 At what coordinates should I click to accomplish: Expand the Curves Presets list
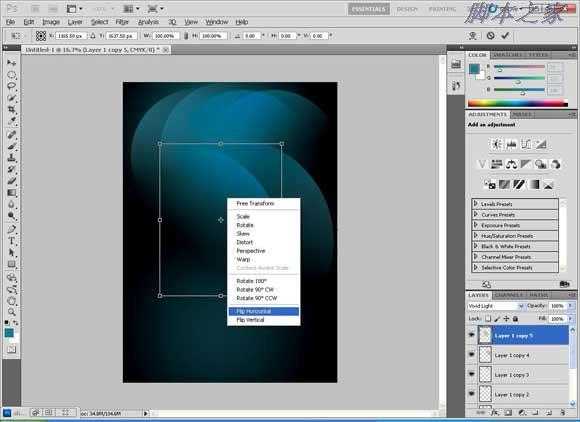tap(476, 215)
